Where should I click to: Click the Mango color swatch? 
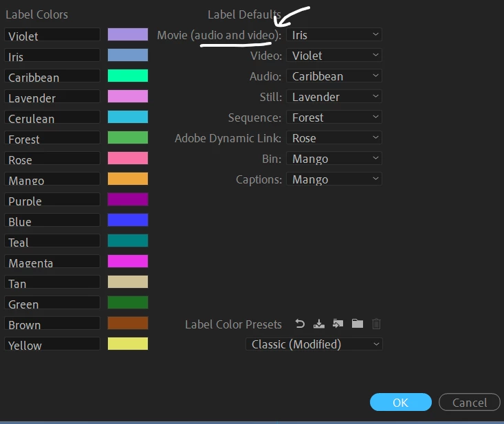[128, 179]
